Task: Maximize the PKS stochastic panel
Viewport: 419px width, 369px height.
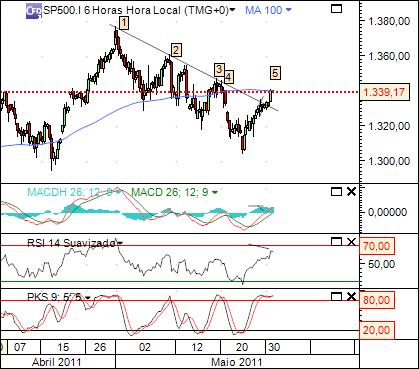Action: point(336,296)
